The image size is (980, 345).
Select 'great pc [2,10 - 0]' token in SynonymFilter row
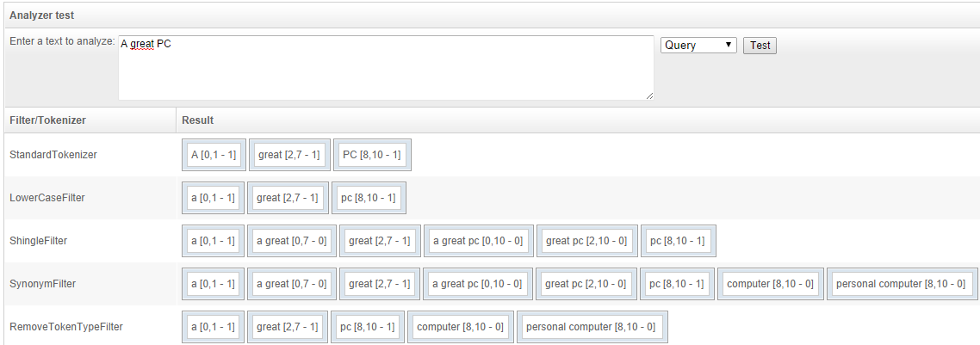pyautogui.click(x=586, y=284)
